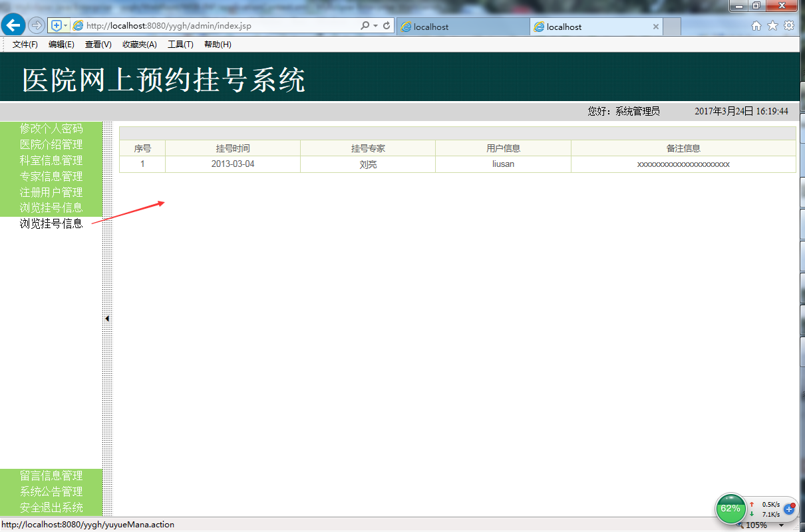Viewport: 805px width, 532px height.
Task: Close the active localhost tab
Action: tap(656, 27)
